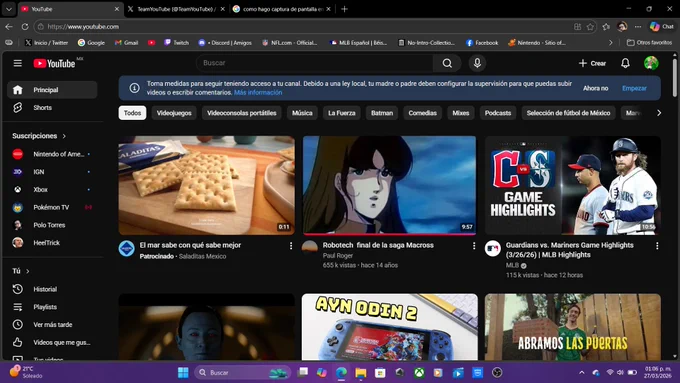680x383 pixels.
Task: Reload the page with refresh icon
Action: (25, 26)
